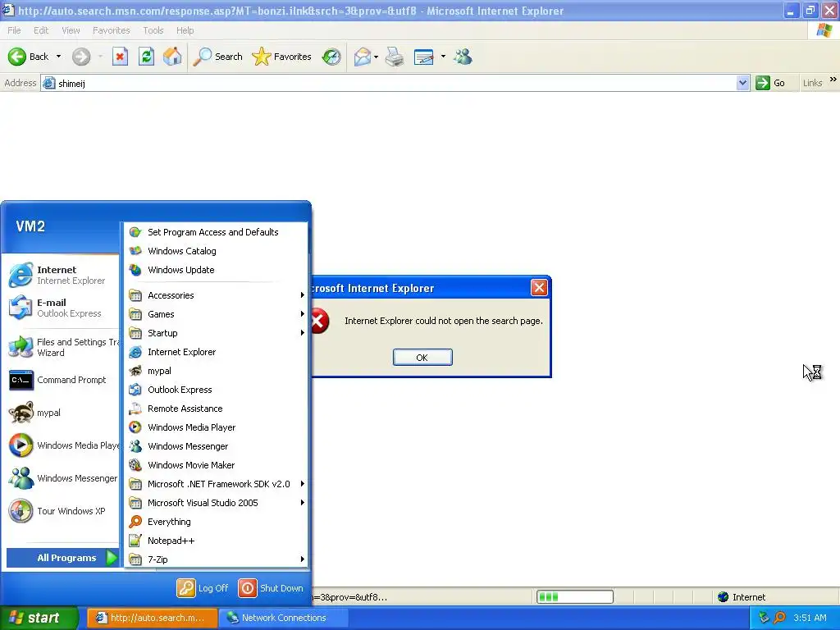Screen dimensions: 840x630
Task: Open the Help menu
Action: (x=185, y=30)
